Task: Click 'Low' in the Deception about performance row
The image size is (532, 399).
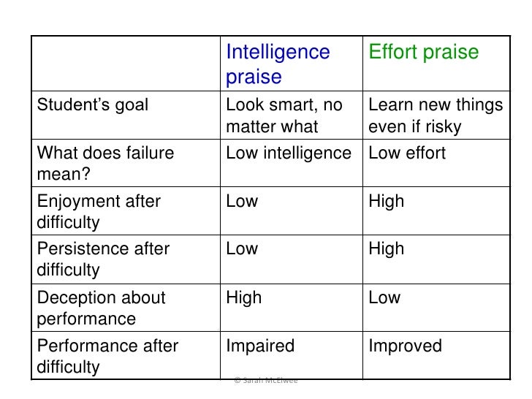Action: 384,297
